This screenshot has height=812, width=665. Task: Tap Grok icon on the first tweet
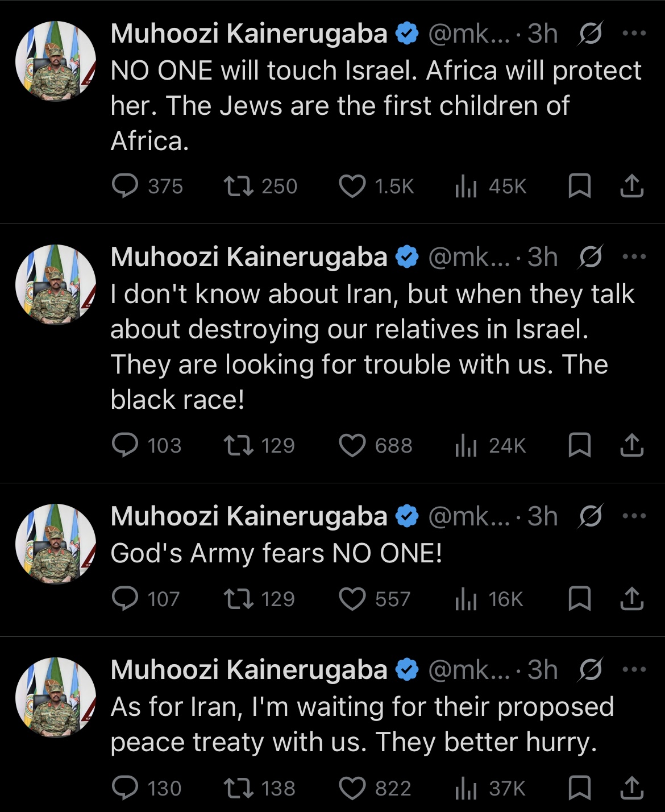[x=591, y=35]
